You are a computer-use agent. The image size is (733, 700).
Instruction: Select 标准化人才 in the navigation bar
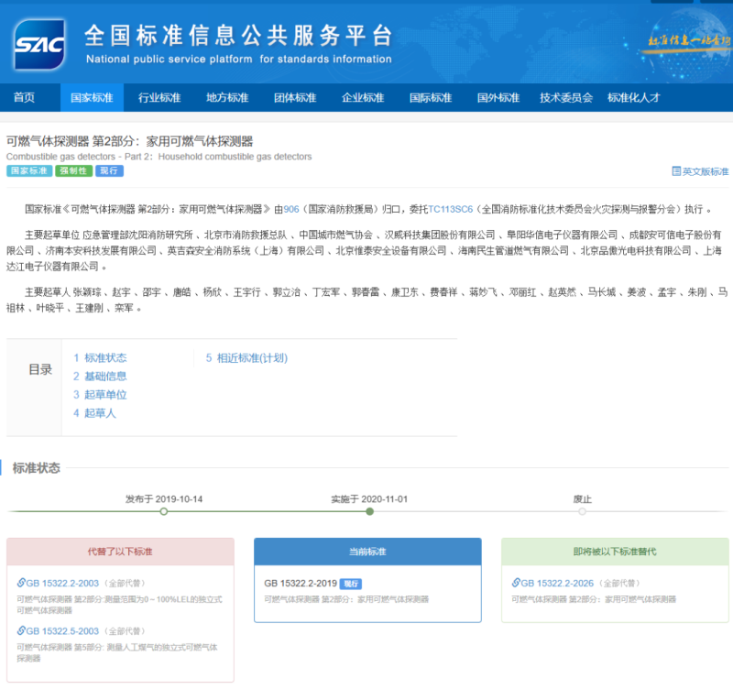coord(634,98)
